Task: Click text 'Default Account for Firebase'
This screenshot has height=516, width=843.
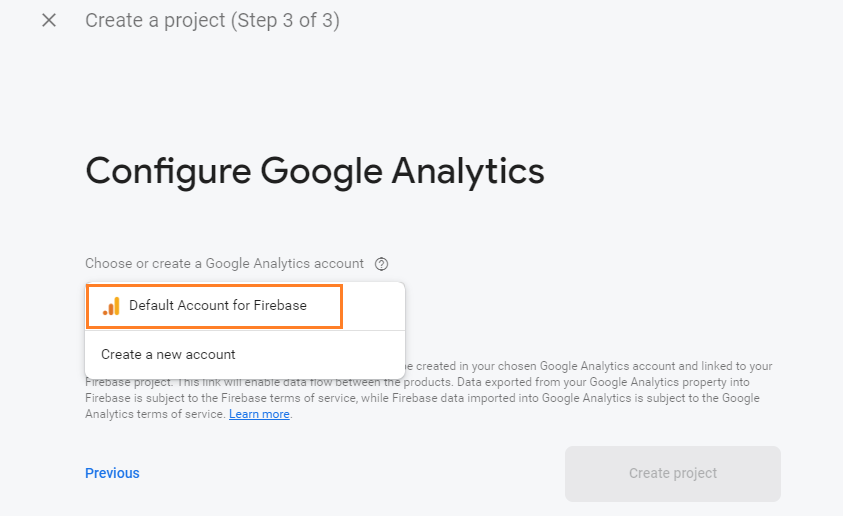Action: pos(218,305)
